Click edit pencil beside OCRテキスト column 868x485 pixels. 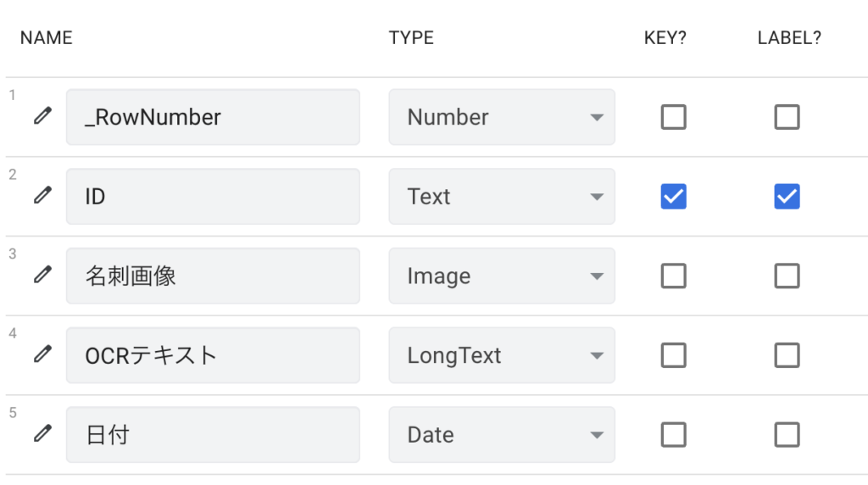pos(42,355)
